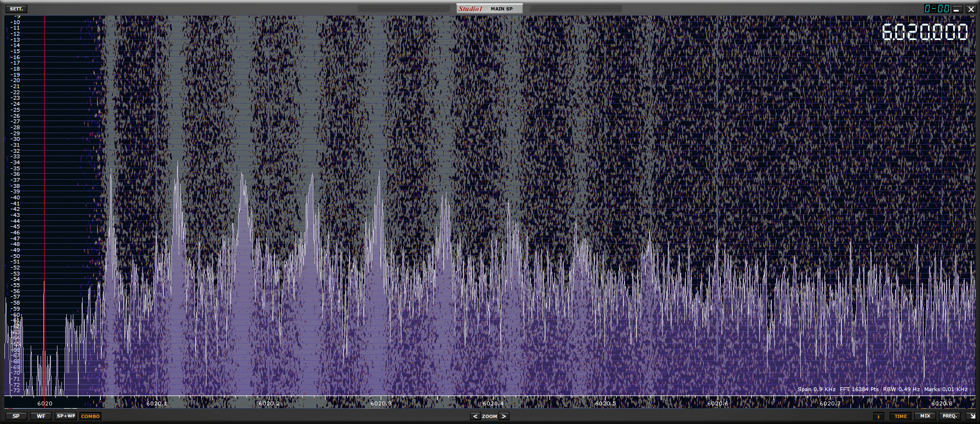Zoom in with the right arrow button
980x424 pixels.
coord(504,416)
